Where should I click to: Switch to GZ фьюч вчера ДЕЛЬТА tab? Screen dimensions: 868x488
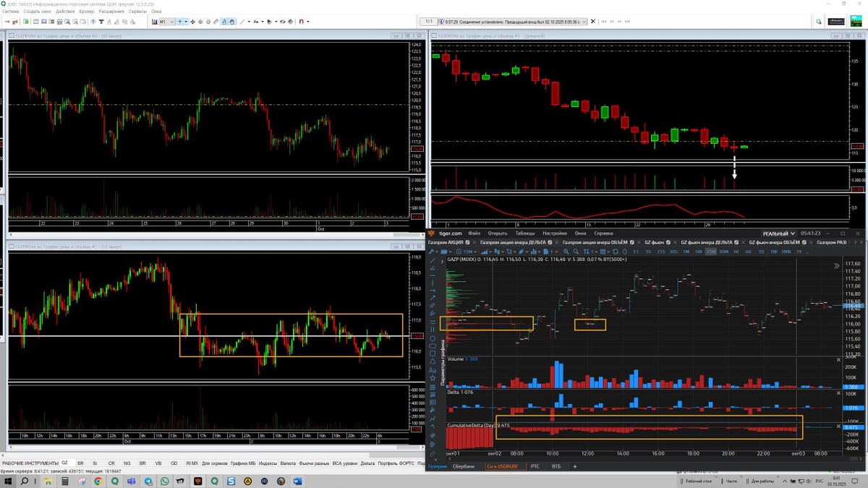(x=706, y=242)
